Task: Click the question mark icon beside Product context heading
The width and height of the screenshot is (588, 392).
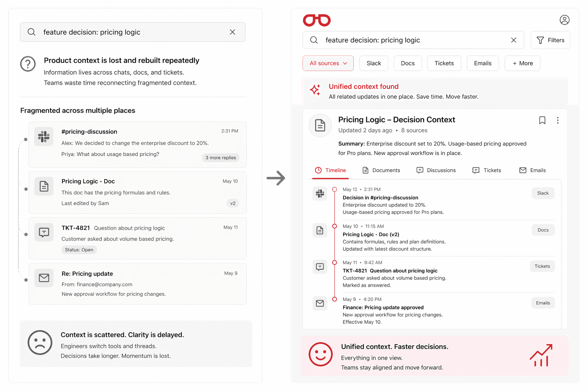Action: coord(28,64)
